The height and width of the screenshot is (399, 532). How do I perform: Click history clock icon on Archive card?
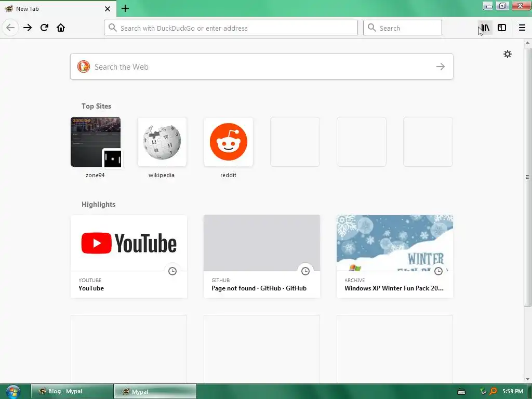coord(438,271)
